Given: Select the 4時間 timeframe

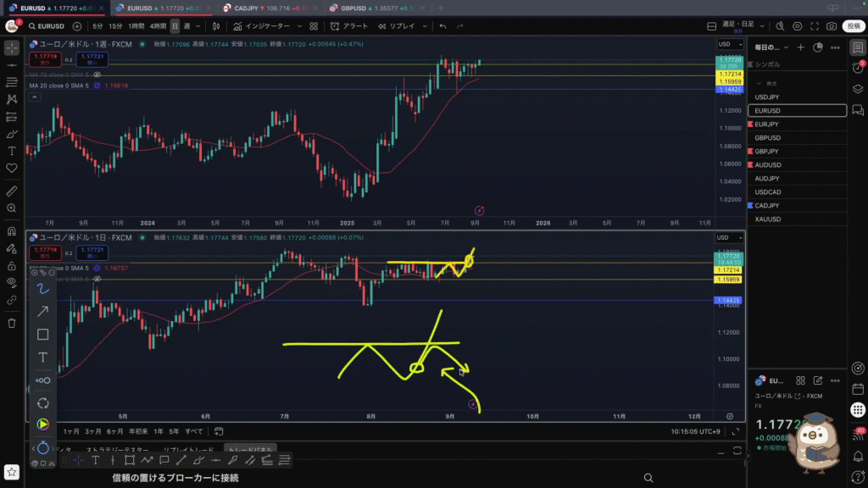Looking at the screenshot, I should [158, 26].
